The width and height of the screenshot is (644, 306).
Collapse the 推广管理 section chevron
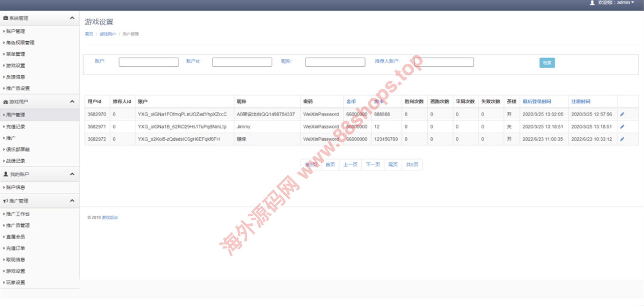[x=72, y=201]
